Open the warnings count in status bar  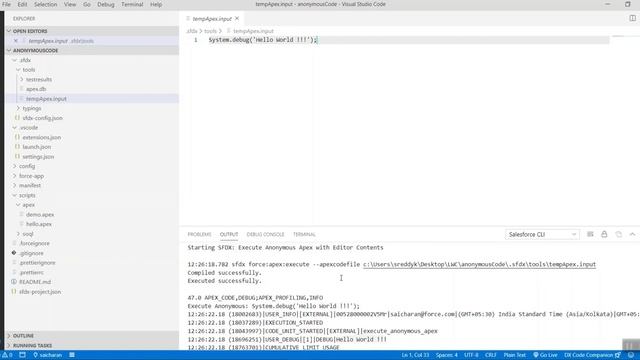7,355
